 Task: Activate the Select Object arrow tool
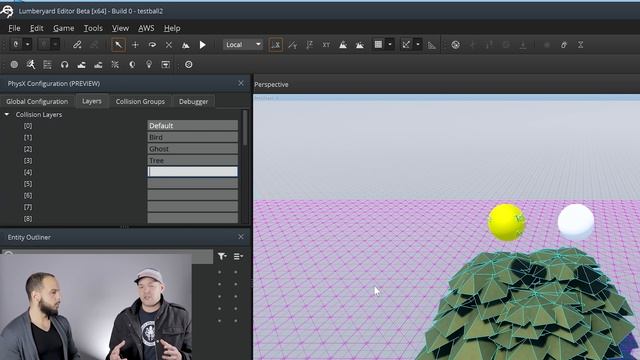[118, 44]
